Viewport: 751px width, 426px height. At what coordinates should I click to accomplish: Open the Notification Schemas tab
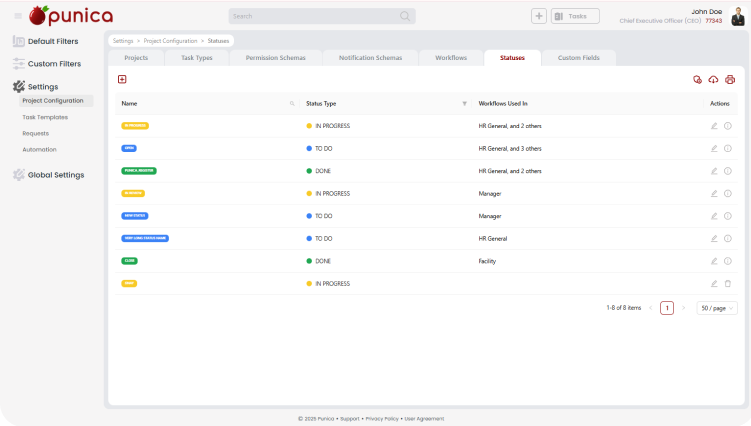click(x=370, y=58)
